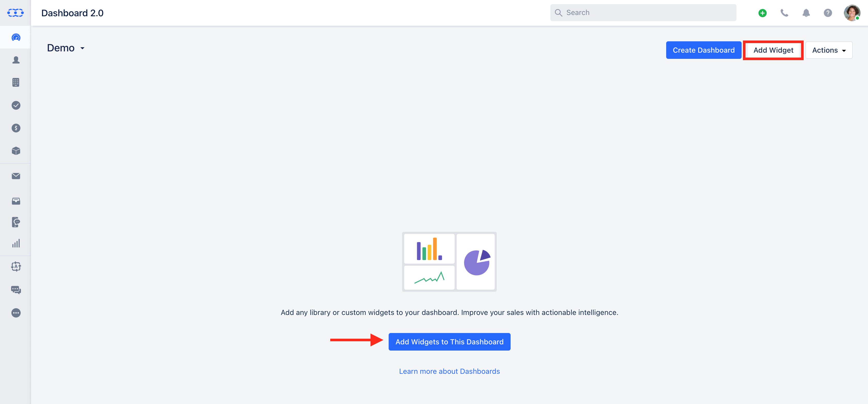This screenshot has width=868, height=404.
Task: Open Tasks checkmark icon in sidebar
Action: point(16,105)
